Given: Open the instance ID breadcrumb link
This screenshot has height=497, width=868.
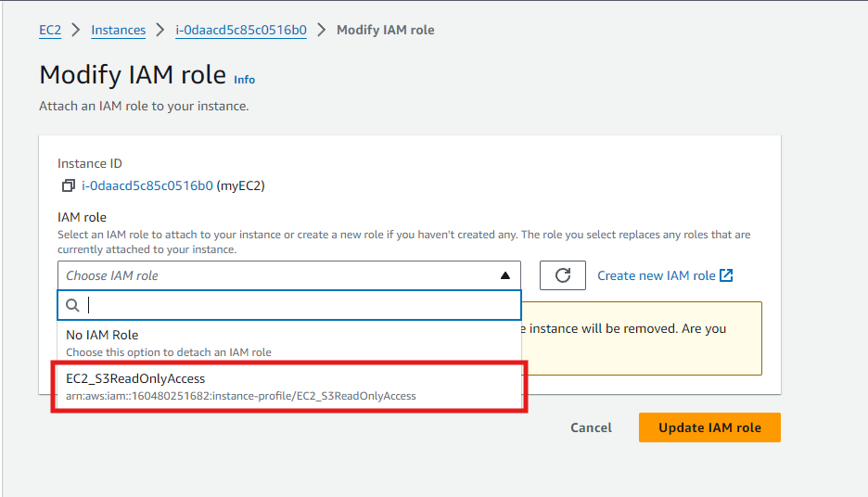Looking at the screenshot, I should click(241, 30).
